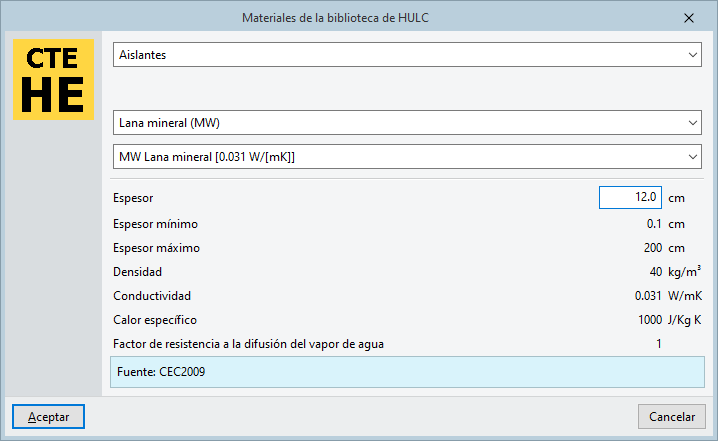This screenshot has height=441, width=718.
Task: Click the Densidad label
Action: (137, 272)
